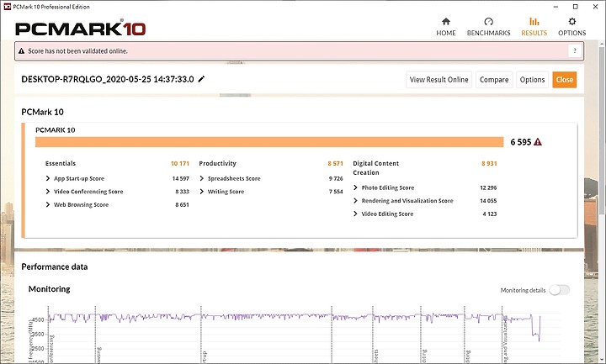Click Digital Content Creation score 8 931
Screen dimensions: 606x364
[x=489, y=163]
